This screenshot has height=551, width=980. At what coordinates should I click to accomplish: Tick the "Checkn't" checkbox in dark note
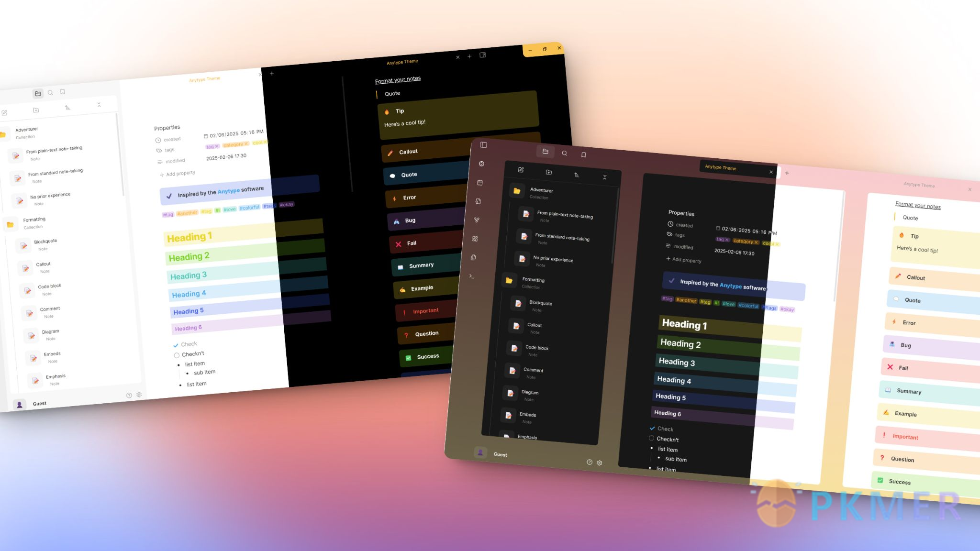click(651, 438)
